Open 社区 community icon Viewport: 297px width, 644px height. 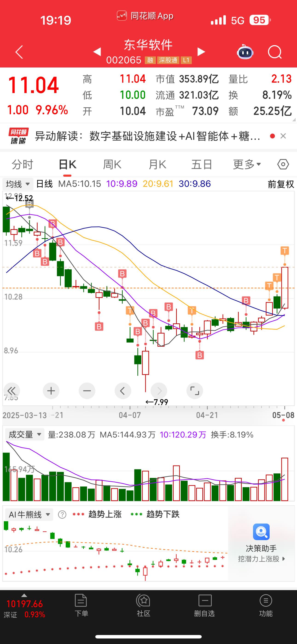click(143, 606)
